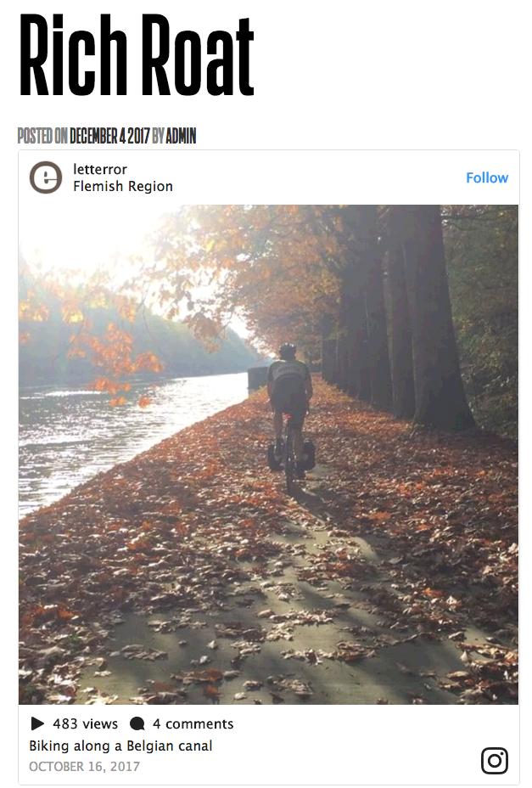The image size is (532, 788).
Task: Open the Admin author link
Action: point(181,136)
